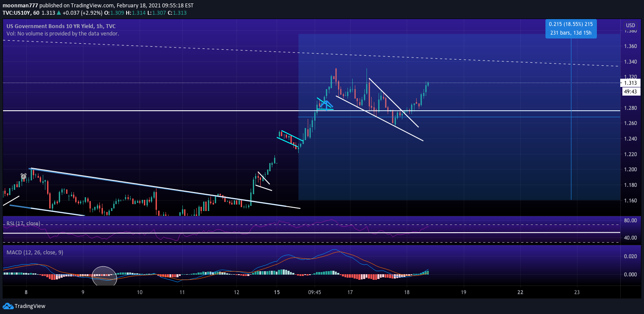Click the white circle highlight on MACD pane
Image resolution: width=644 pixels, height=314 pixels.
click(105, 276)
